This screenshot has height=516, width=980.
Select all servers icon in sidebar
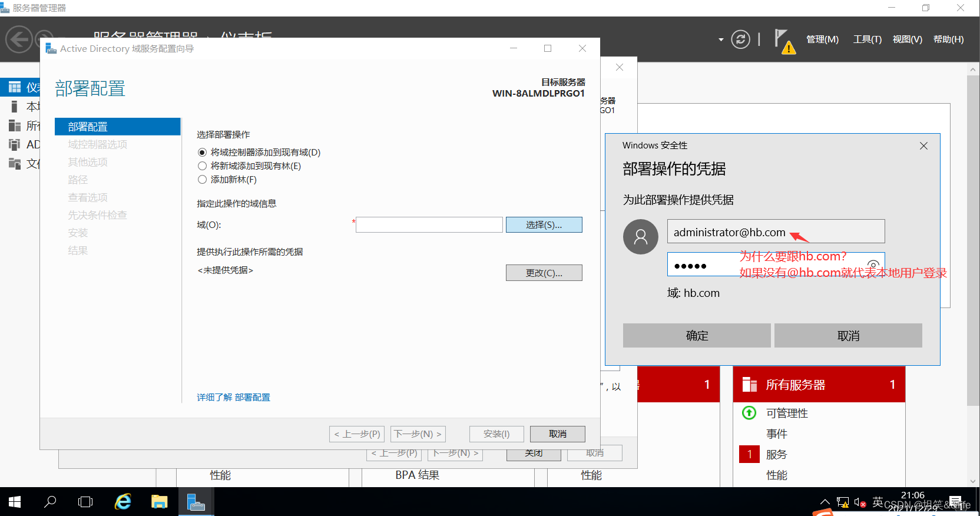coord(15,125)
